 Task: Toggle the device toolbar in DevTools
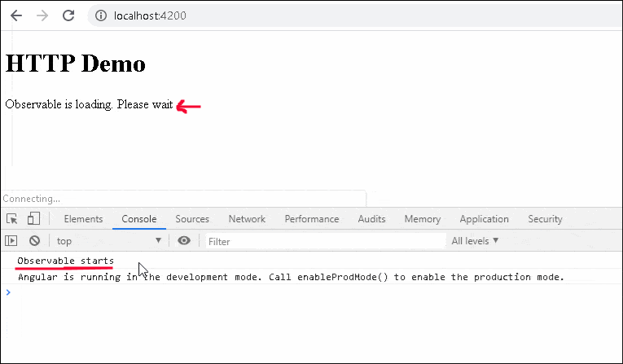[x=33, y=219]
